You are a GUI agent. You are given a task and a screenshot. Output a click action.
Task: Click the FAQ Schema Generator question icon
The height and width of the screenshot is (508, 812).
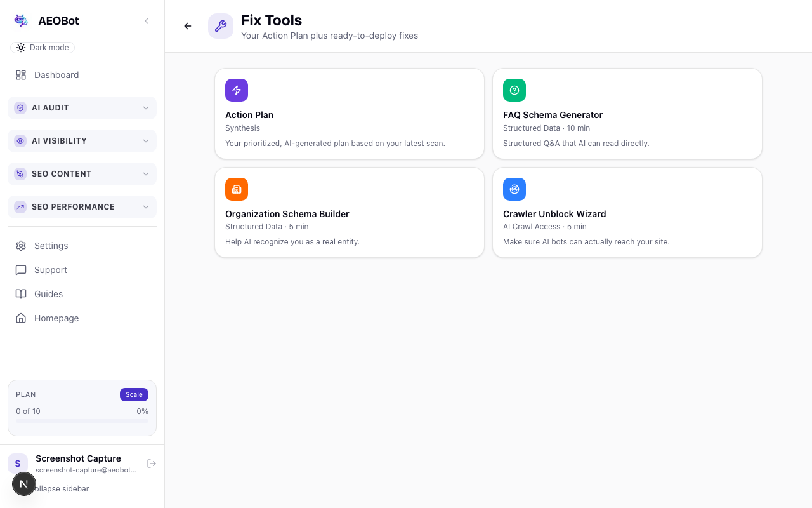[514, 90]
